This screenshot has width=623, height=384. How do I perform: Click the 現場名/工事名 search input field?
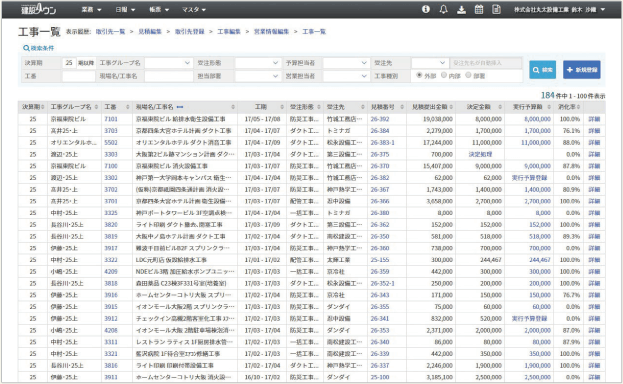point(168,76)
